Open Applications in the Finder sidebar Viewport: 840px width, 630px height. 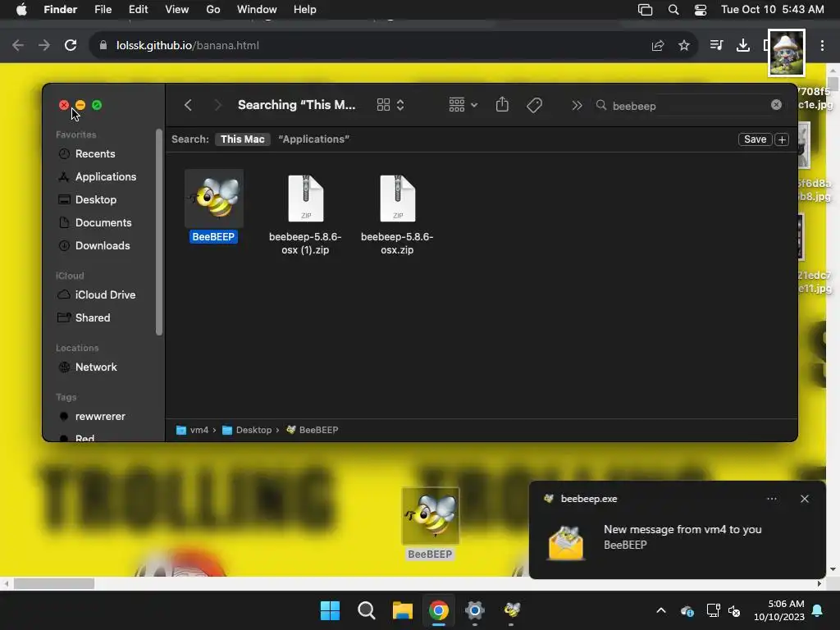[x=106, y=177]
